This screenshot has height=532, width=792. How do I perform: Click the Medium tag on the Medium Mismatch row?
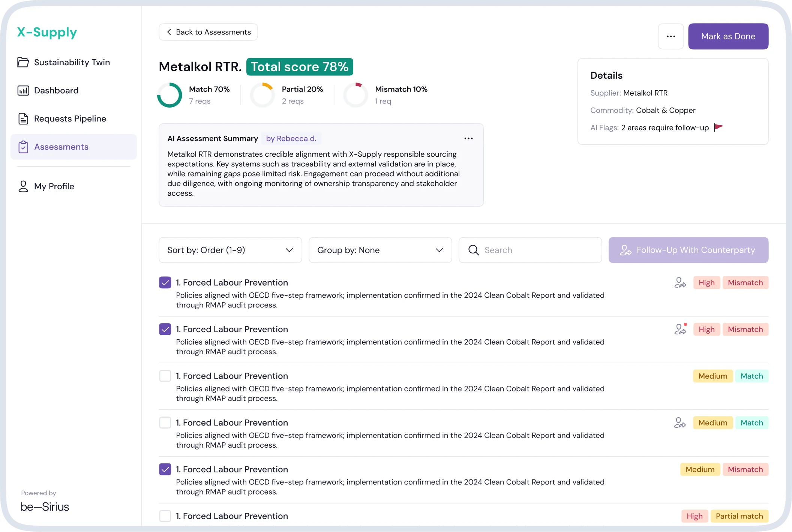(700, 469)
